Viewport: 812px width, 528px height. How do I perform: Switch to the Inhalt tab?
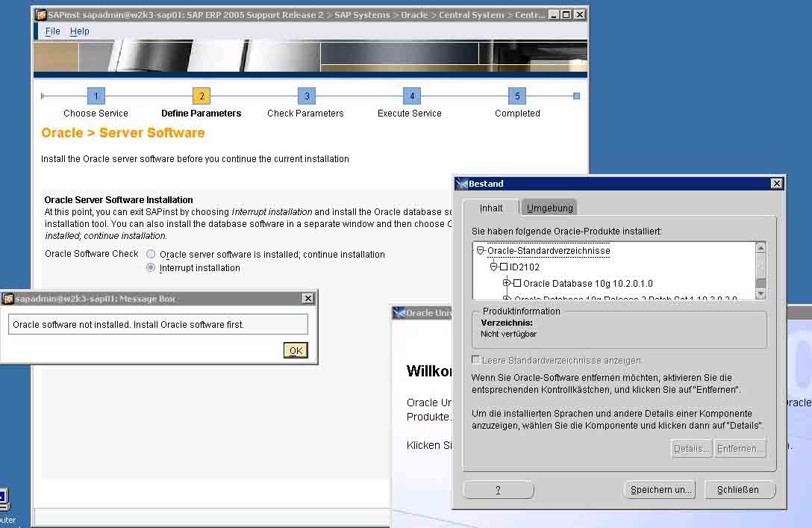point(491,208)
